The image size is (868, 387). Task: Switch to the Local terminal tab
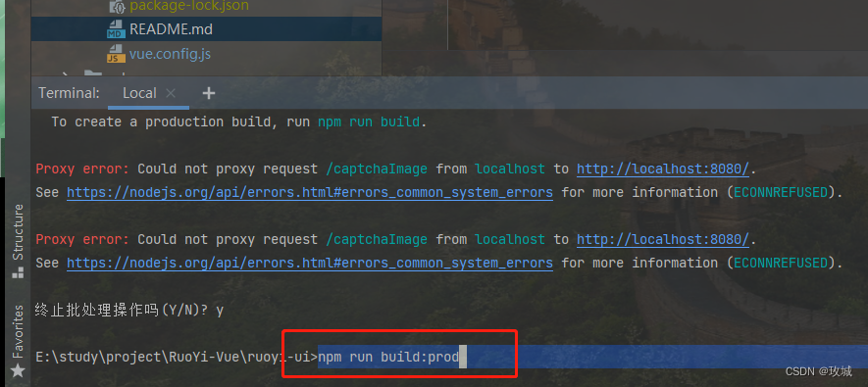(x=139, y=93)
